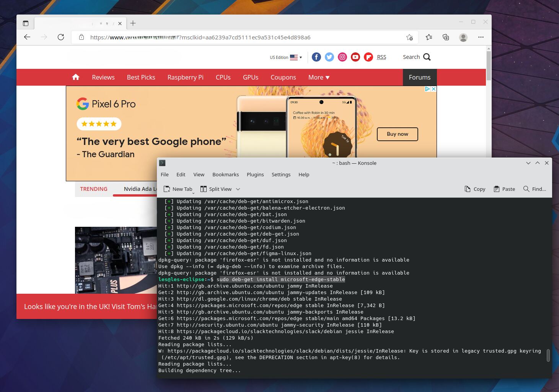Click Split View in Konsole toolbar

tap(216, 189)
